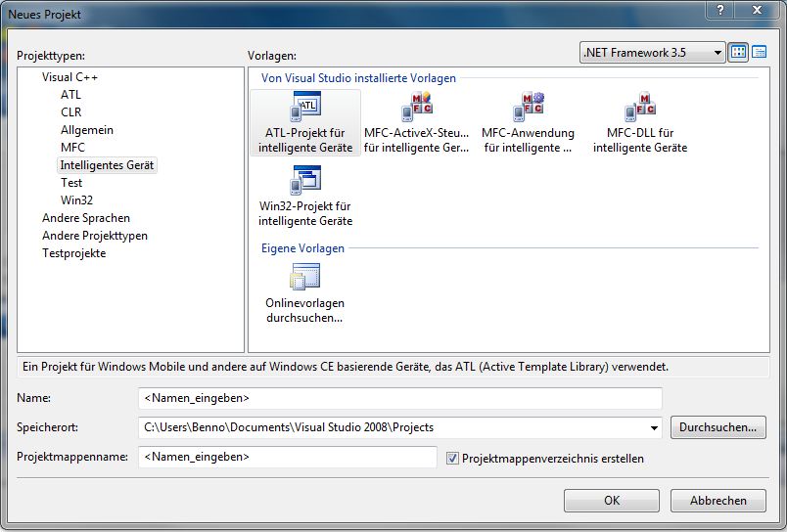Click 'Eigene Vorlagen' heading
Screen dimensions: 787x532
302,248
